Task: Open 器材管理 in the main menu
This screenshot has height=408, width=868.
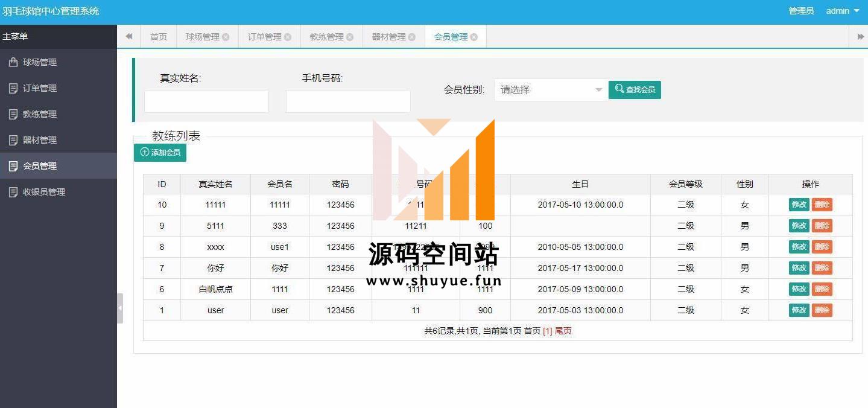Action: coord(59,140)
